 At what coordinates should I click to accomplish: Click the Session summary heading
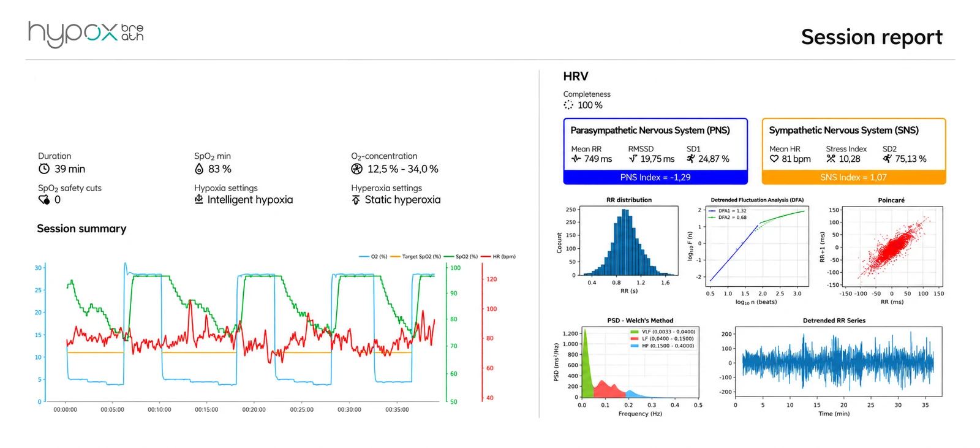(81, 229)
